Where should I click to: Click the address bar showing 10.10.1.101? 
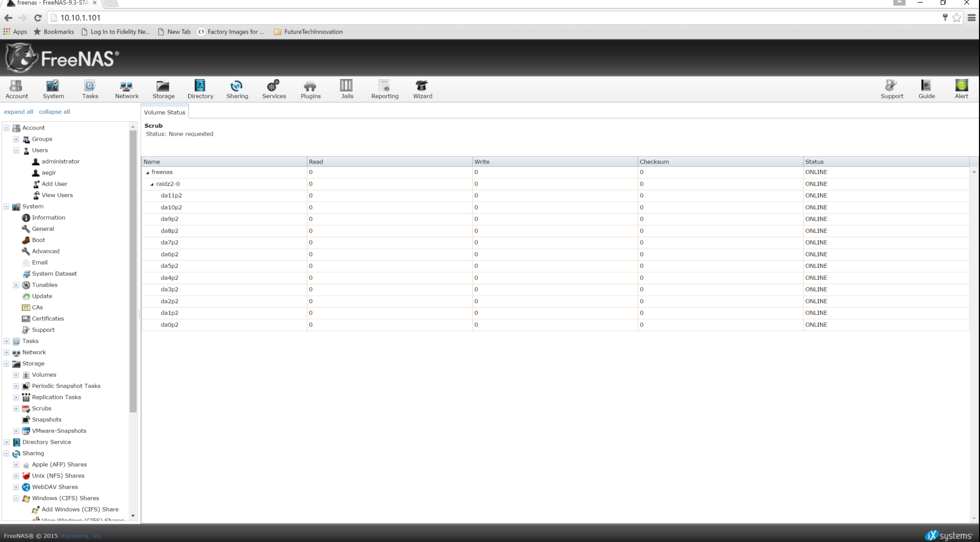click(x=490, y=18)
